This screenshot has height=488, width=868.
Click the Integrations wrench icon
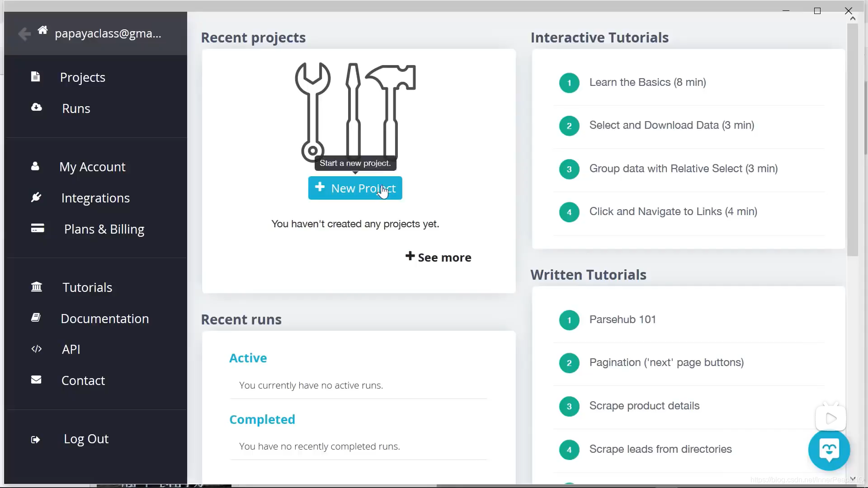[x=36, y=197]
